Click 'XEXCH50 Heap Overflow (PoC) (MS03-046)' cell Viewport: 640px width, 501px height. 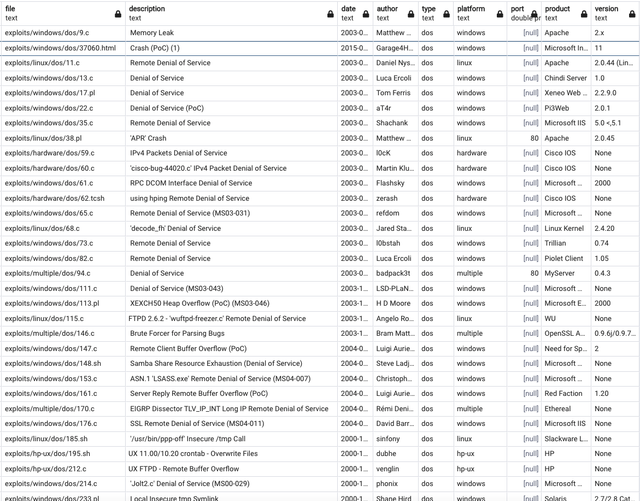(231, 303)
